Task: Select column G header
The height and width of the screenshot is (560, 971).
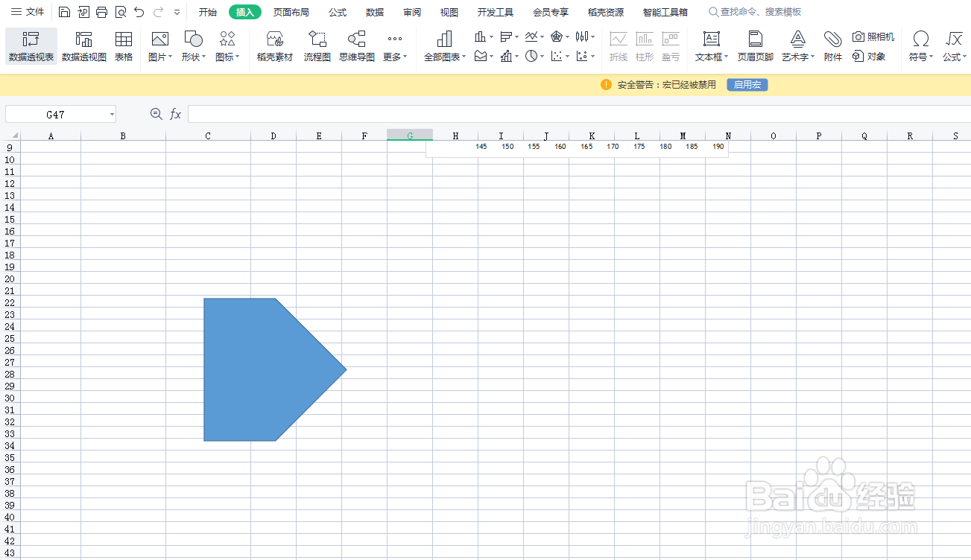Action: 410,136
